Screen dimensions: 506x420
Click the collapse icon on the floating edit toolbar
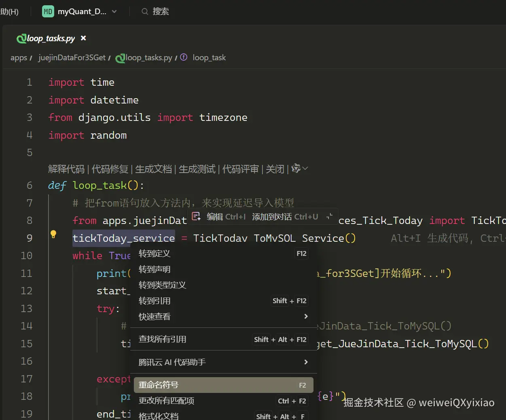330,216
